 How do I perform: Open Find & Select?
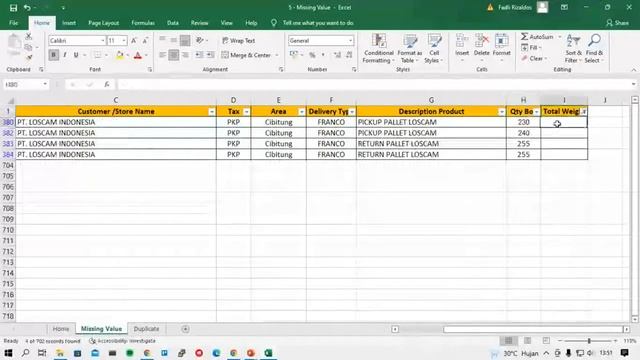tap(594, 49)
